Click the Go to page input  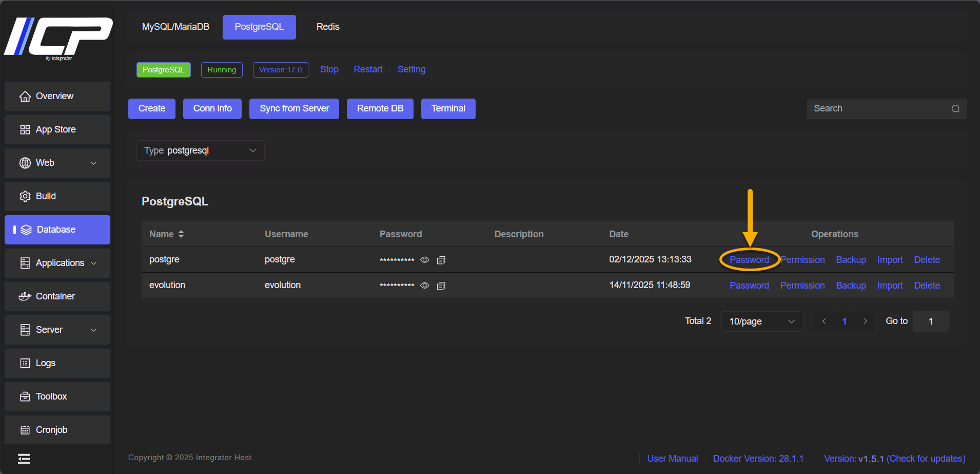tap(930, 321)
